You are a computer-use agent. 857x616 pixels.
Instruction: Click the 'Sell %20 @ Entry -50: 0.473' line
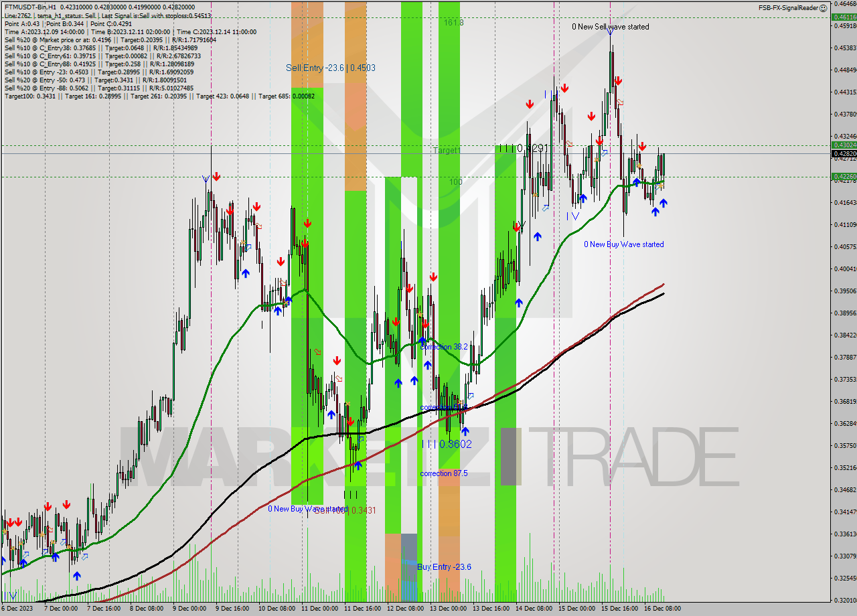pyautogui.click(x=96, y=80)
